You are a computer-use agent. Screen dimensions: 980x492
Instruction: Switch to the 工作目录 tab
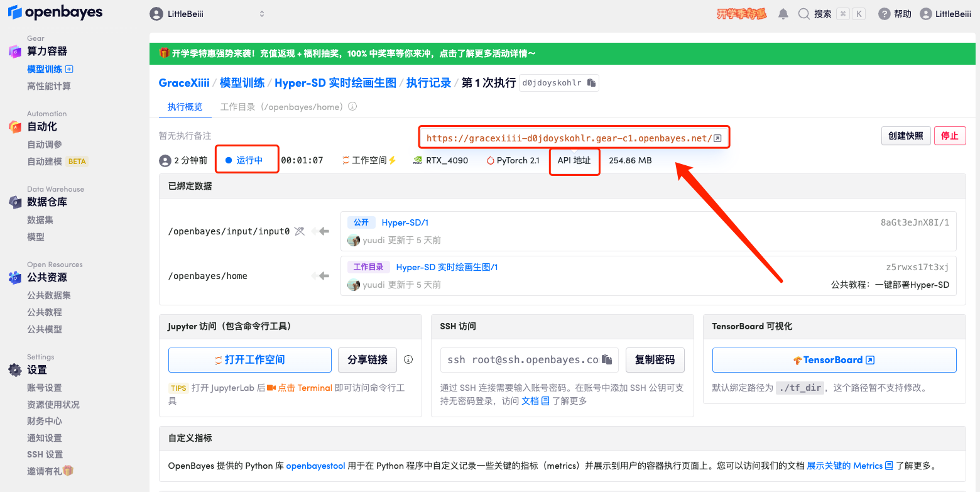(x=281, y=107)
